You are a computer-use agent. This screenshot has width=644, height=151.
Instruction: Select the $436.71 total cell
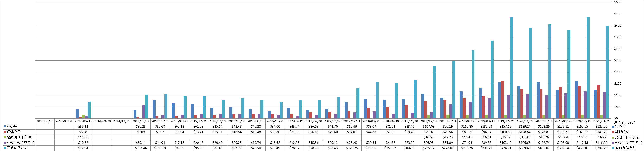tap(505, 148)
